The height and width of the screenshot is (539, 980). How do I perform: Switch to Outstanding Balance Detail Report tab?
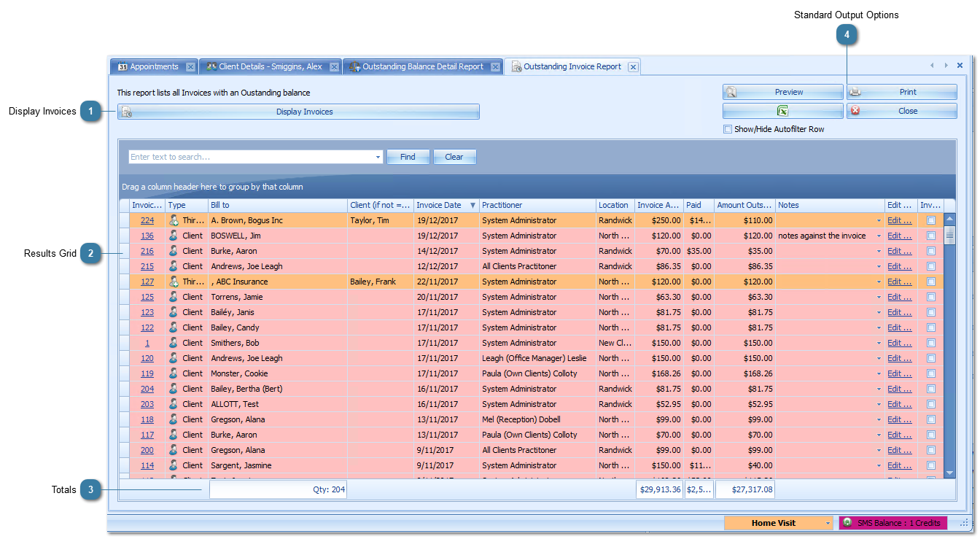(x=423, y=66)
